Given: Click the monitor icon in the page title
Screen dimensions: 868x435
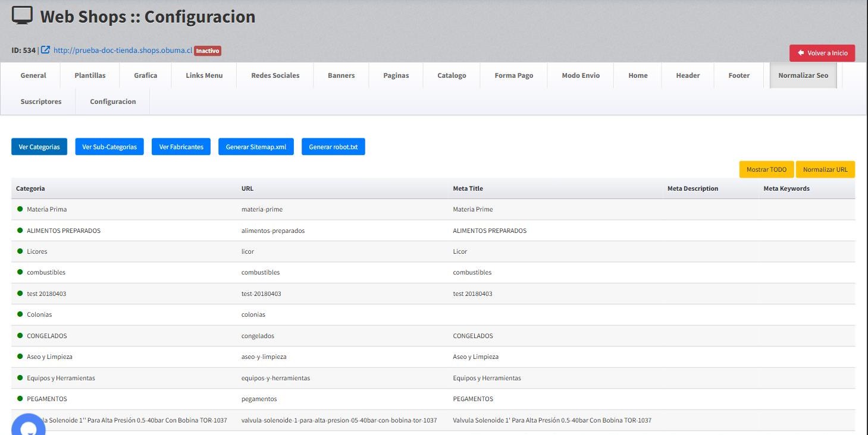Looking at the screenshot, I should (x=23, y=16).
